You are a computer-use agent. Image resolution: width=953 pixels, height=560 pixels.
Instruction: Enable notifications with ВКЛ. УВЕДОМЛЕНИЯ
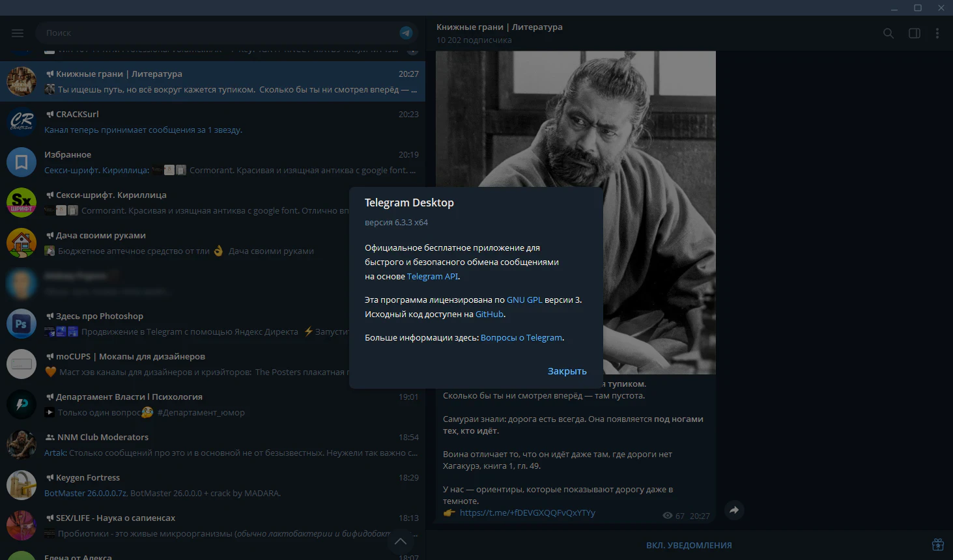(x=689, y=545)
